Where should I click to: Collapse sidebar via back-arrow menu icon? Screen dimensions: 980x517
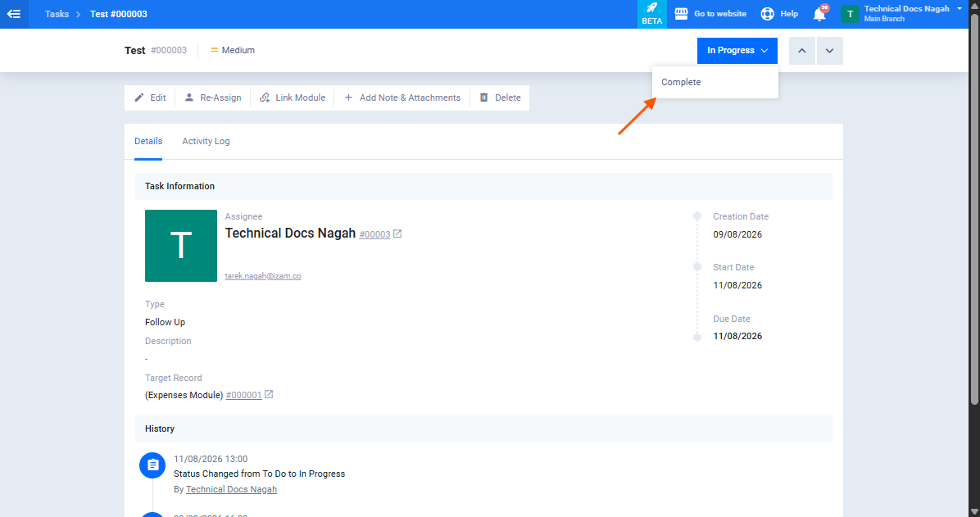tap(14, 14)
